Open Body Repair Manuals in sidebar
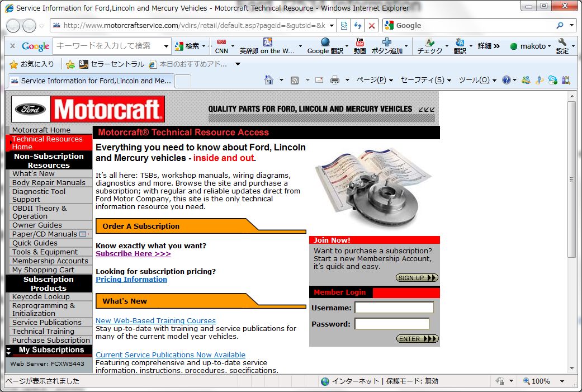 (x=50, y=183)
